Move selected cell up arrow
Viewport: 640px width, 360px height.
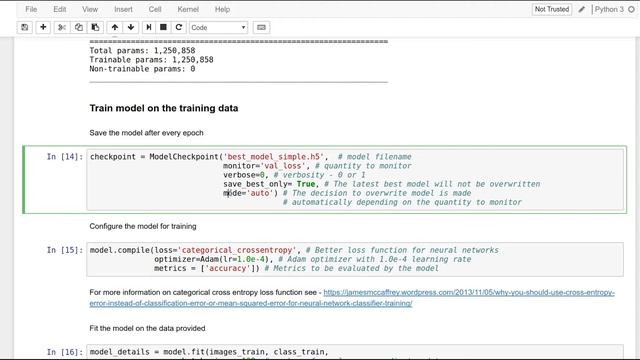[x=115, y=27]
